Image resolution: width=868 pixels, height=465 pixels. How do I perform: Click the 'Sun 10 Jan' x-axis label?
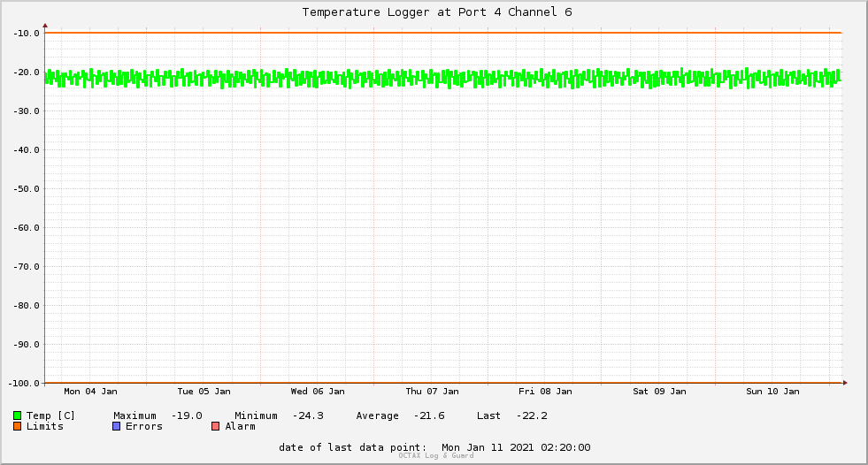tap(772, 392)
